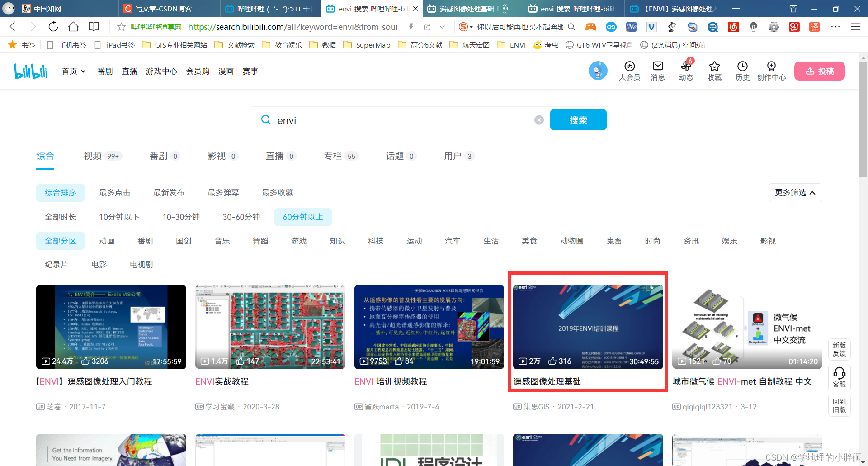Open the Sogou search engine dropdown arrow

471,28
